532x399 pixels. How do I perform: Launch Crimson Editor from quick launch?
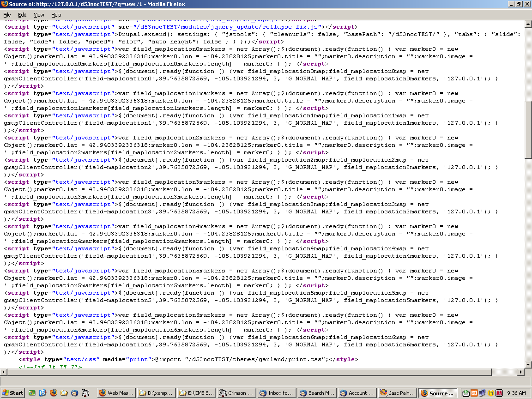[x=85, y=393]
